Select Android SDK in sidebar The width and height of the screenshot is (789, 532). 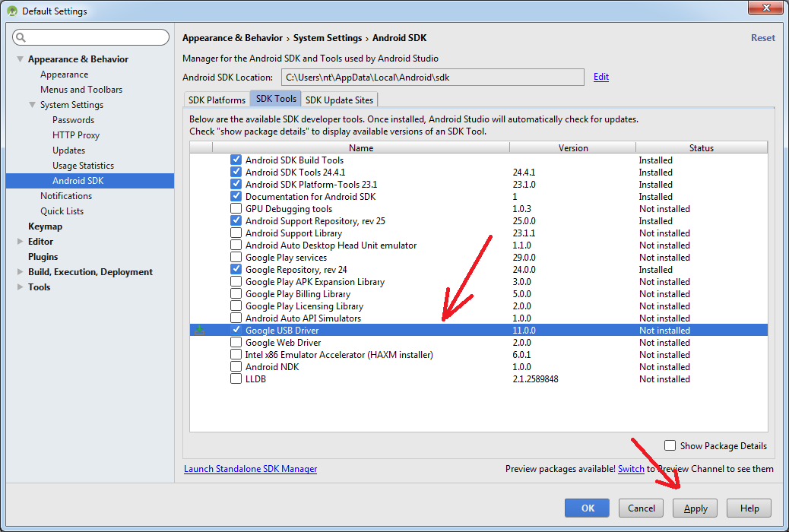90,181
